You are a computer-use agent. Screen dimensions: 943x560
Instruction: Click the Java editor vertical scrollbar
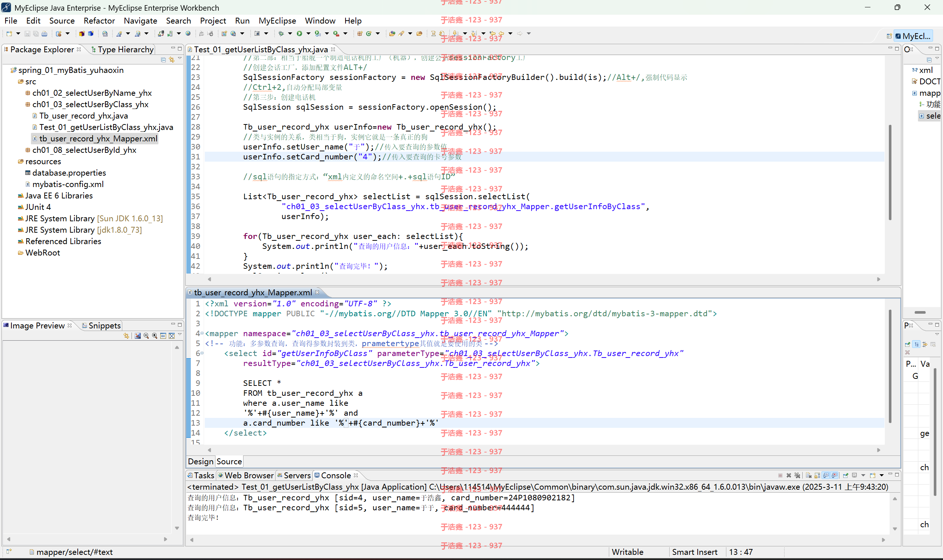coord(890,172)
